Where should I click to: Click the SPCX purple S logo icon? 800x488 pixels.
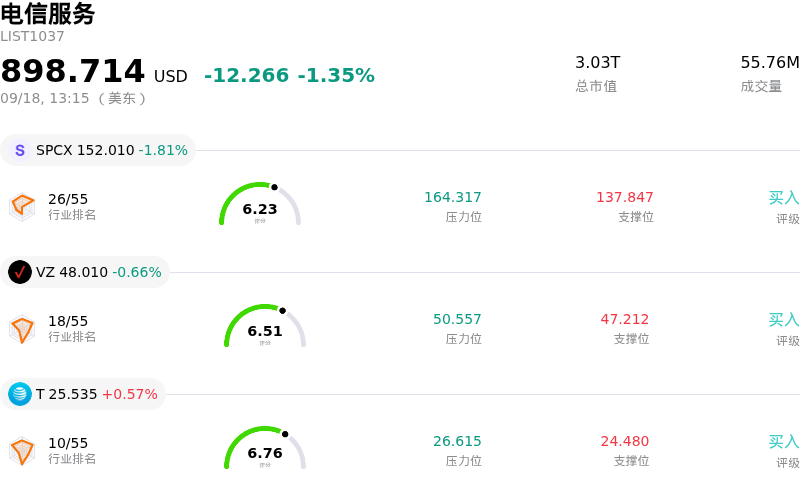tap(20, 150)
